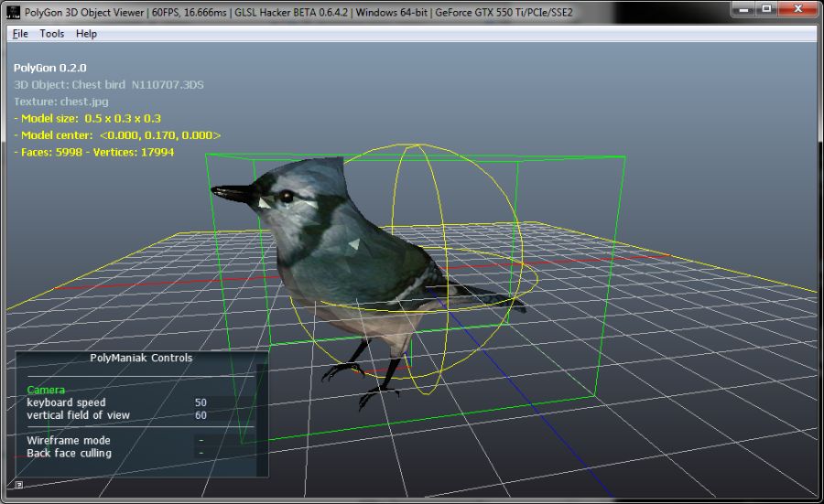Image resolution: width=824 pixels, height=504 pixels.
Task: Toggle the Wireframe mode value
Action: [201, 441]
